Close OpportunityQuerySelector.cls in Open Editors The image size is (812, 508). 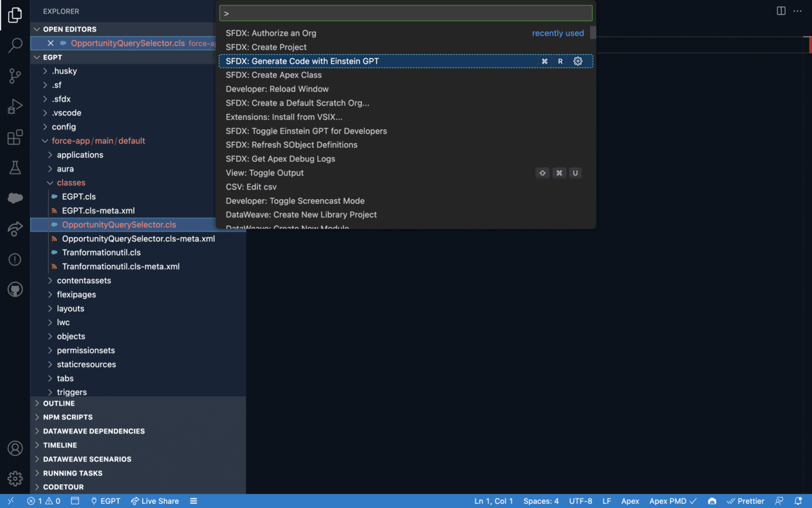(x=51, y=43)
